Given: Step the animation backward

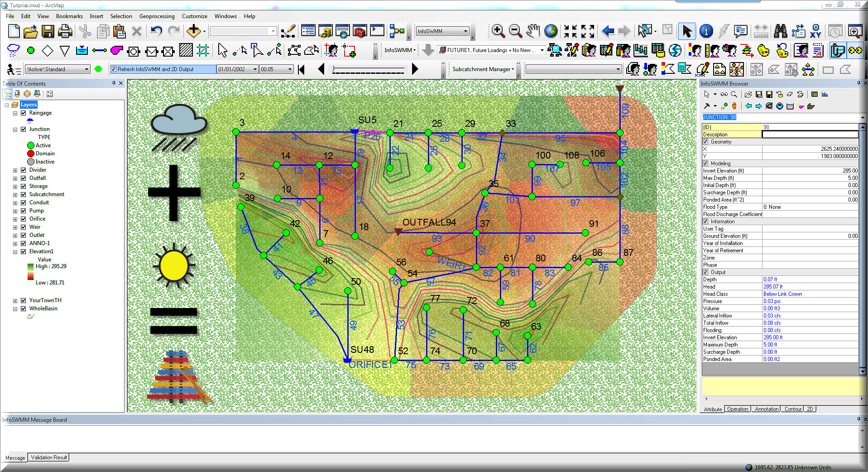Looking at the screenshot, I should (x=321, y=69).
